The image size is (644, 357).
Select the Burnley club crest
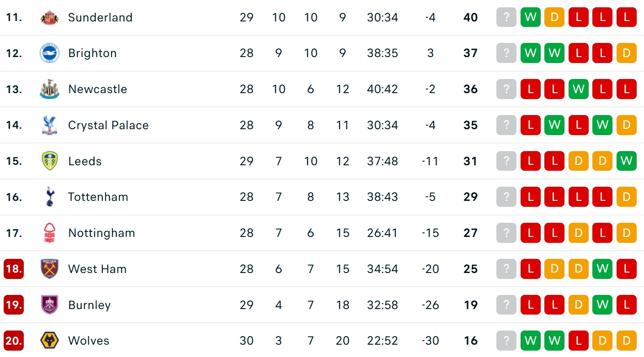49,305
